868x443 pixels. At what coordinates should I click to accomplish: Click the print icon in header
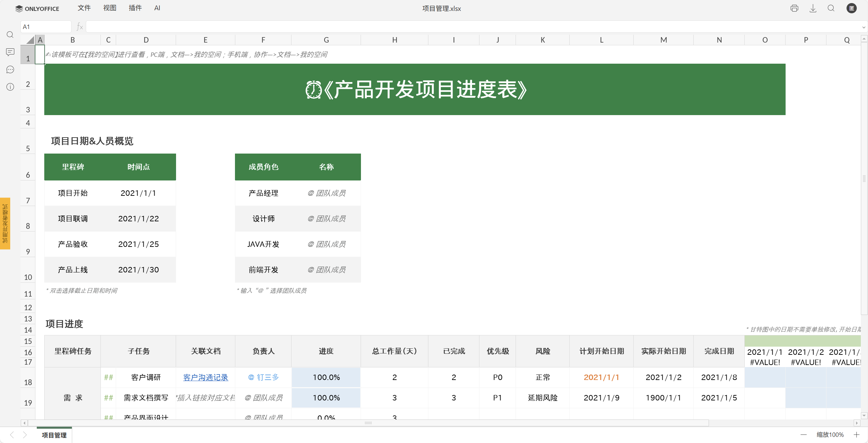pyautogui.click(x=794, y=9)
